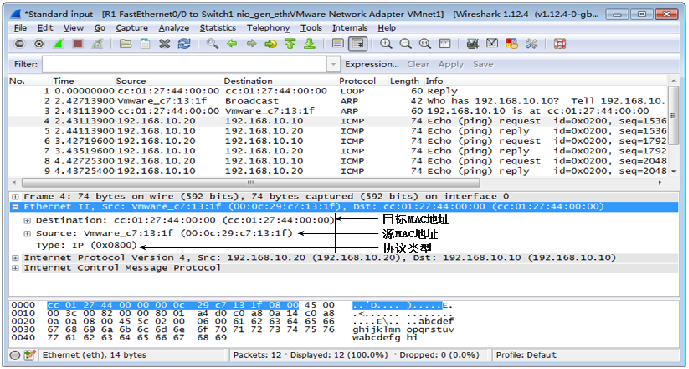Viewport: 689px width, 369px height.
Task: Zoom out the packet text
Action: (x=405, y=43)
